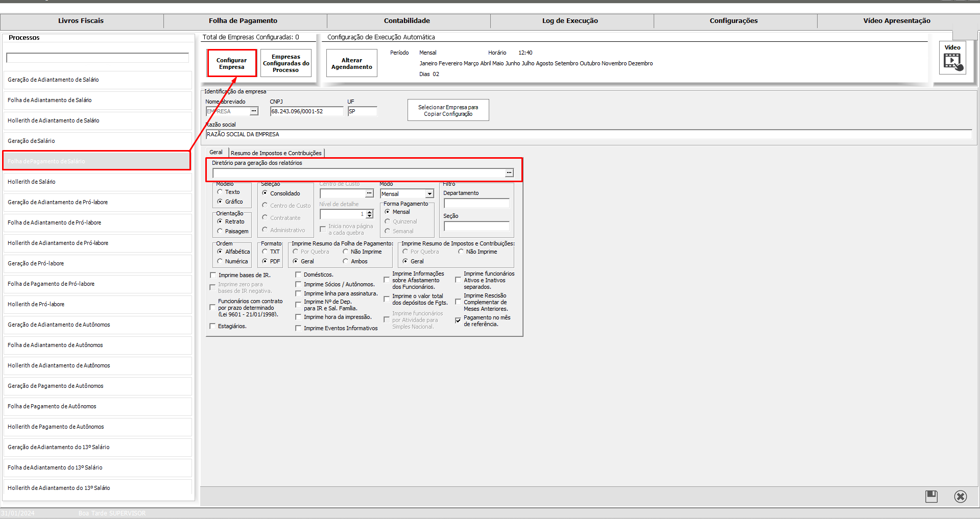Click the save floppy disk icon
This screenshot has height=519, width=980.
pos(931,497)
